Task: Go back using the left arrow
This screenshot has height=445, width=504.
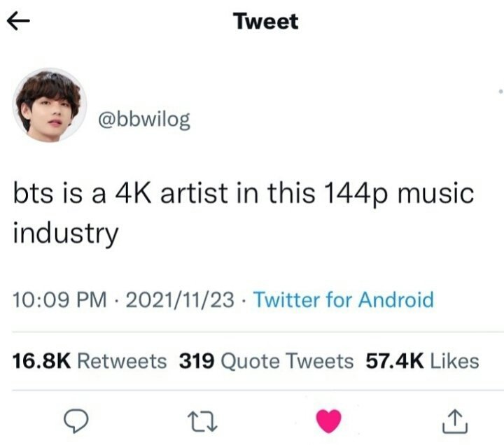Action: pyautogui.click(x=18, y=21)
